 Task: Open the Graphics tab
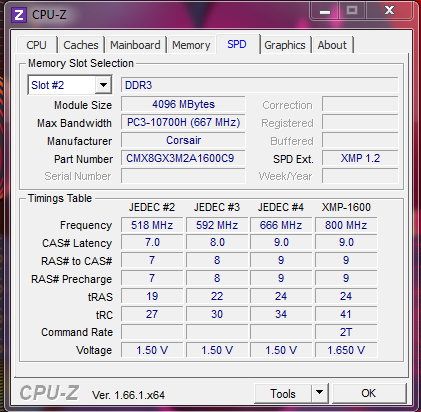[x=285, y=45]
